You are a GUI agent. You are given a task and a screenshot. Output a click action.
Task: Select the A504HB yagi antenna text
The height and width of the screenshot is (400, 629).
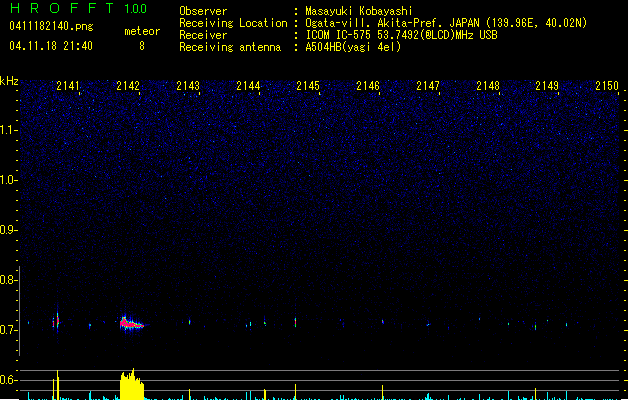pos(353,47)
